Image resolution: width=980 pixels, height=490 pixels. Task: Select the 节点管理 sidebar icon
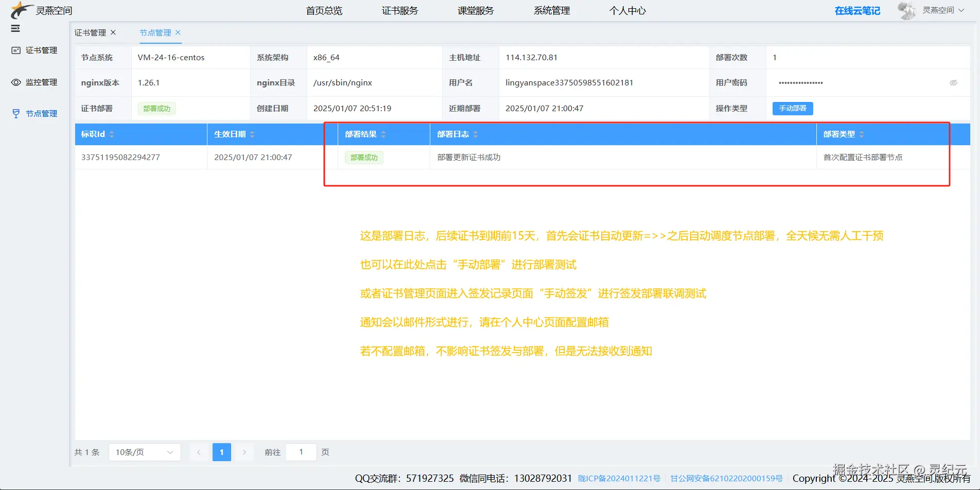click(15, 113)
